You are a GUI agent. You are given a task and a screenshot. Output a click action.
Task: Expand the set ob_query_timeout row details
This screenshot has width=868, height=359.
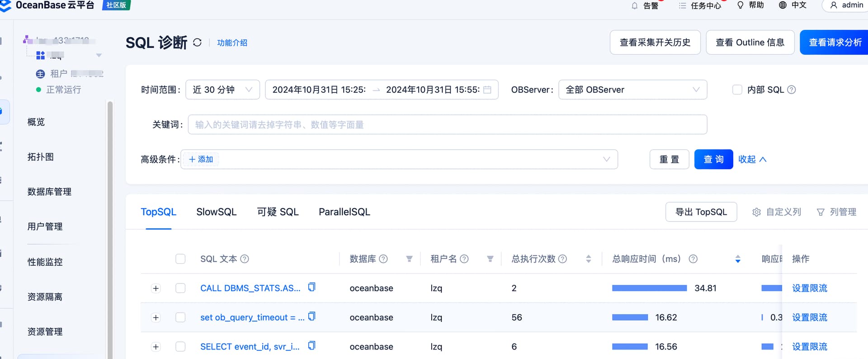click(x=156, y=317)
